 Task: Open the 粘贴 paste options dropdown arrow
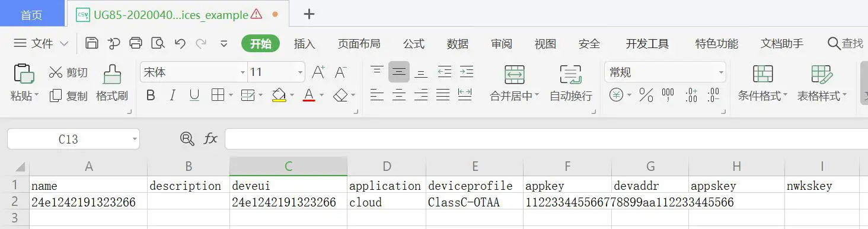pos(37,95)
